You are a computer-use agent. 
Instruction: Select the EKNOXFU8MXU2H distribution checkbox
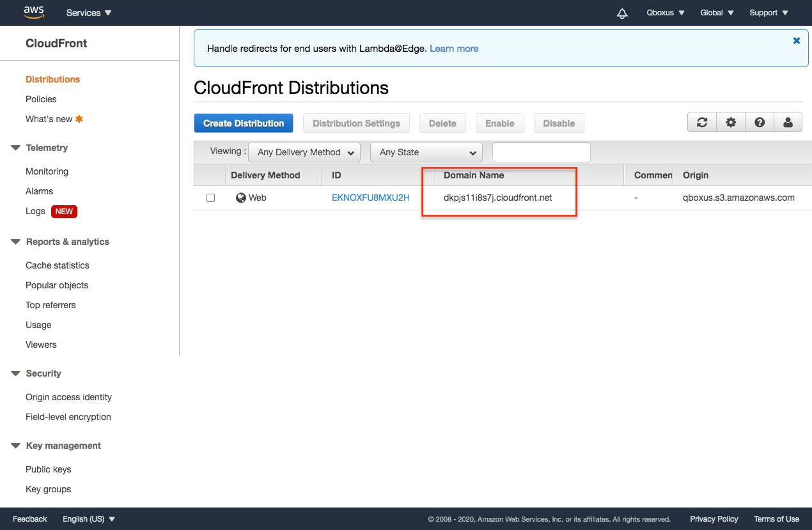pos(210,198)
